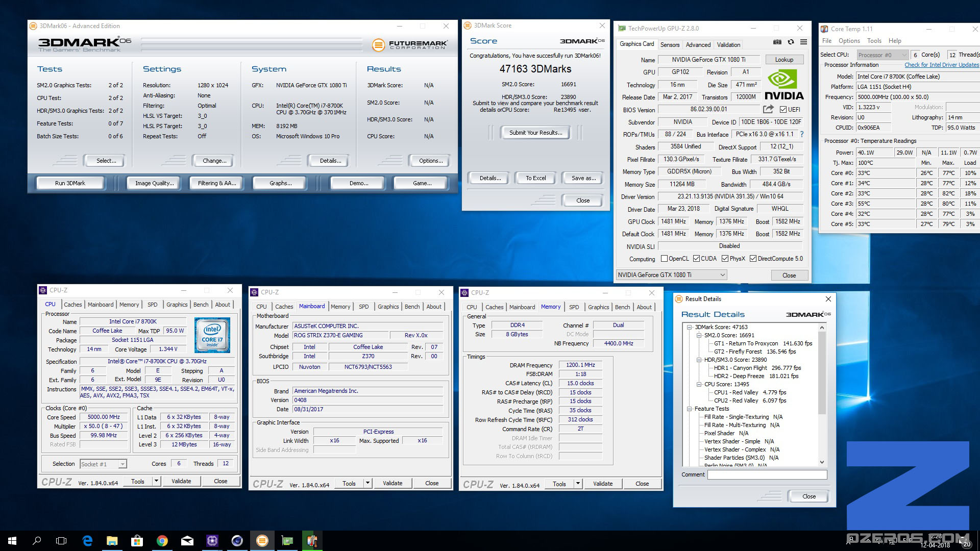Click the scroll up arrow in Result Details
Viewport: 980px width, 551px height.
[x=822, y=327]
